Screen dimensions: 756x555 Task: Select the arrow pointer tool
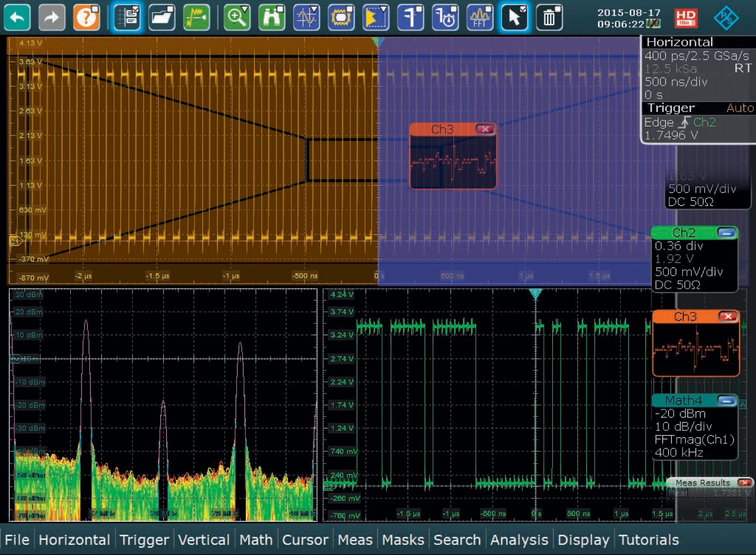pos(514,17)
